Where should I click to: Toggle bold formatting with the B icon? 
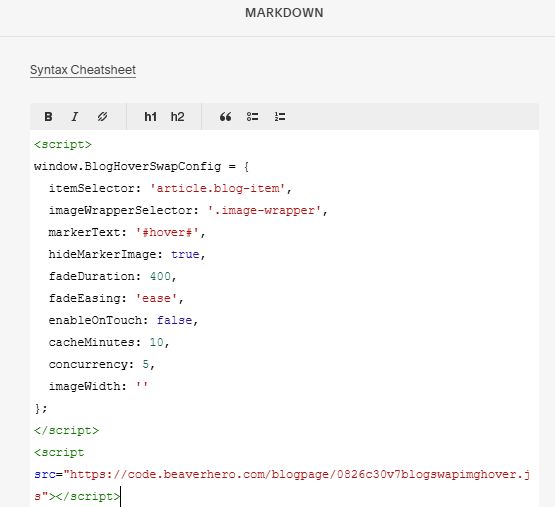[x=48, y=117]
